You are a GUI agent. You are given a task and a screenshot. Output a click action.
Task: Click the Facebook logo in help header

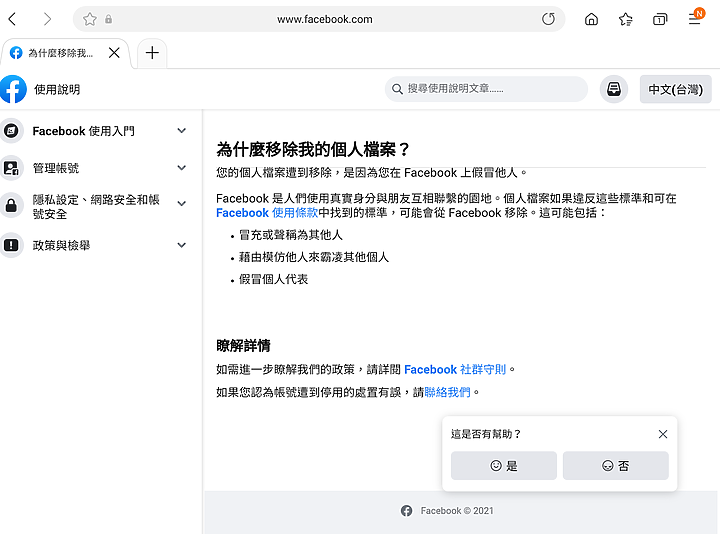(13, 89)
